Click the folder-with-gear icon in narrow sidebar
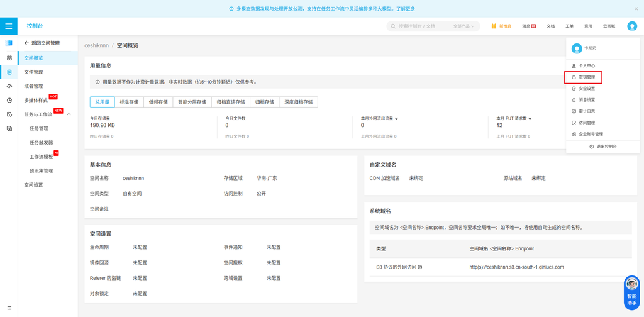Screen dimensions: 644x317 pos(9,114)
